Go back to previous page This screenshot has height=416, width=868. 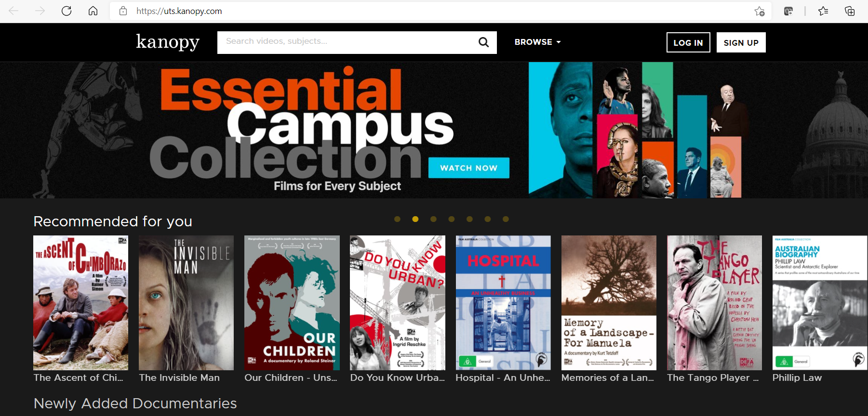click(x=13, y=11)
